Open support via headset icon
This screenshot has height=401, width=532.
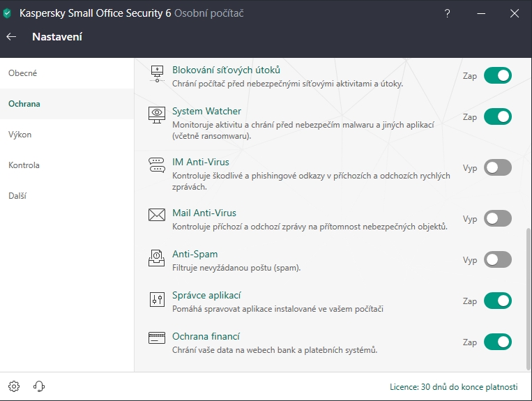(39, 386)
